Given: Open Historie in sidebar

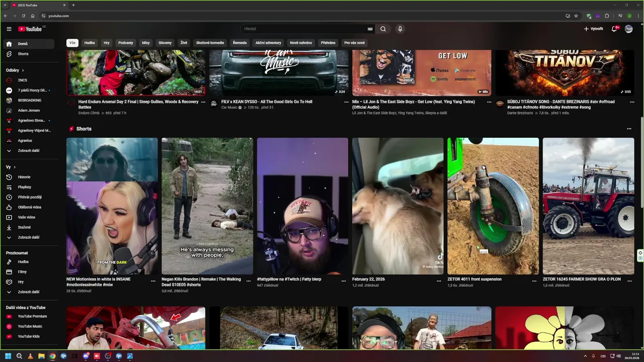Looking at the screenshot, I should click(28, 177).
